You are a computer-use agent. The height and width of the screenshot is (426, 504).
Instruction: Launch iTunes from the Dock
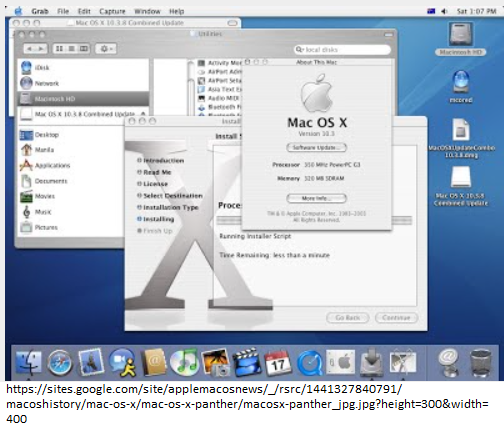(184, 363)
